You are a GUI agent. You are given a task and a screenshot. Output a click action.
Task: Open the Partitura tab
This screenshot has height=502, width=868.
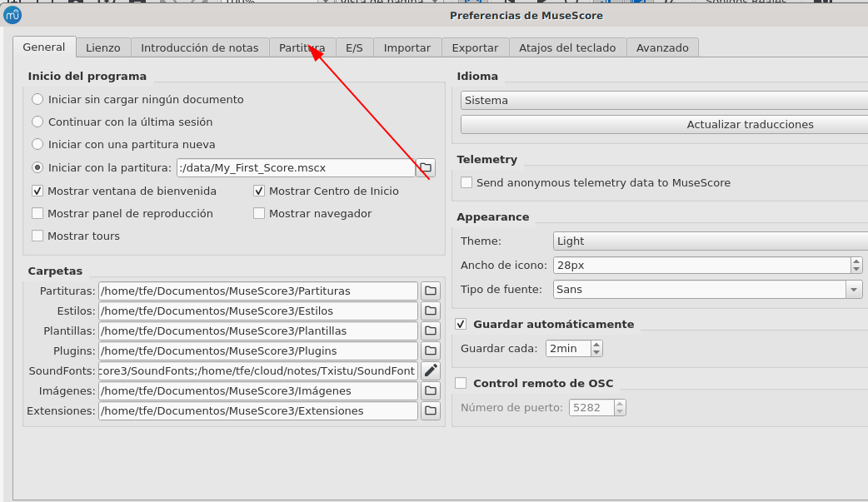tap(302, 47)
